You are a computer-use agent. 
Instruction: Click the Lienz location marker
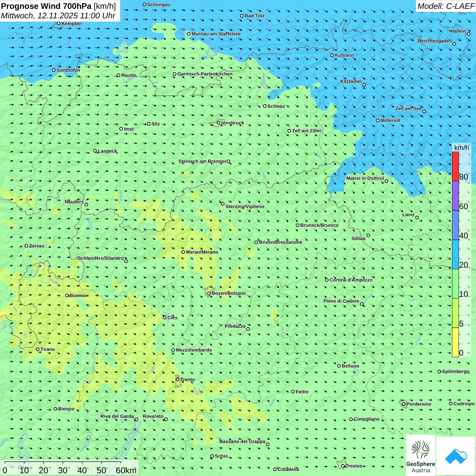(x=417, y=218)
